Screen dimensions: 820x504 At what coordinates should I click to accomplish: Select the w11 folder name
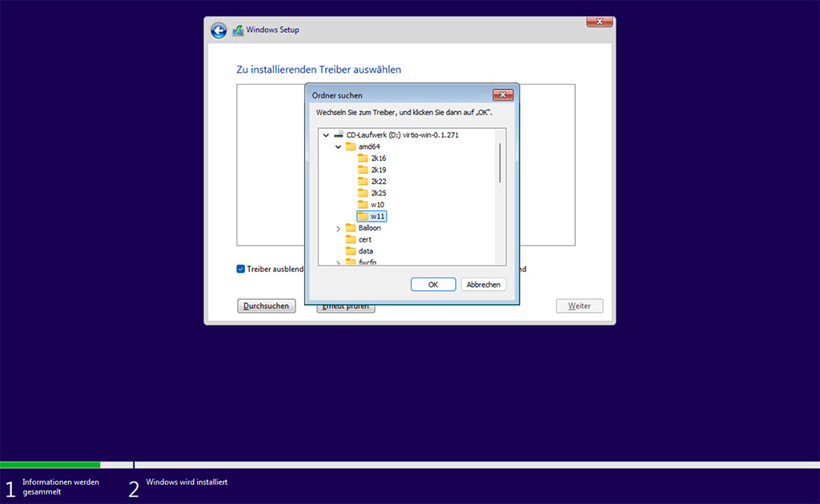378,216
